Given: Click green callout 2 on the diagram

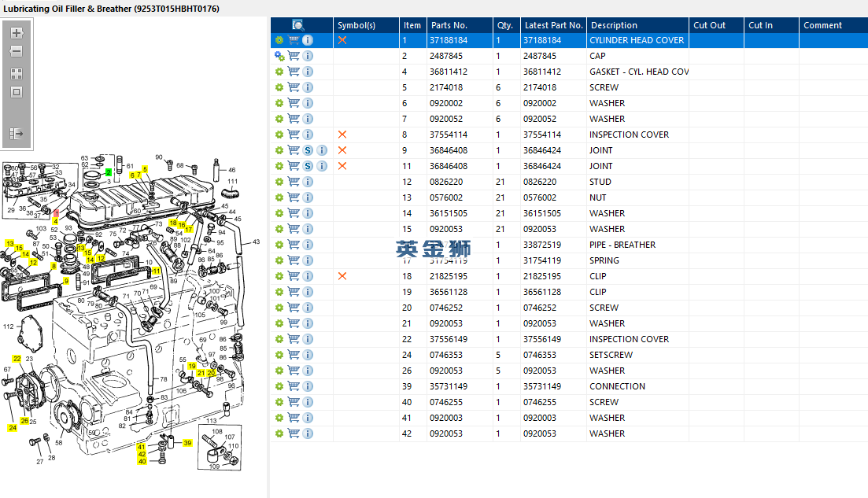Looking at the screenshot, I should click(108, 172).
